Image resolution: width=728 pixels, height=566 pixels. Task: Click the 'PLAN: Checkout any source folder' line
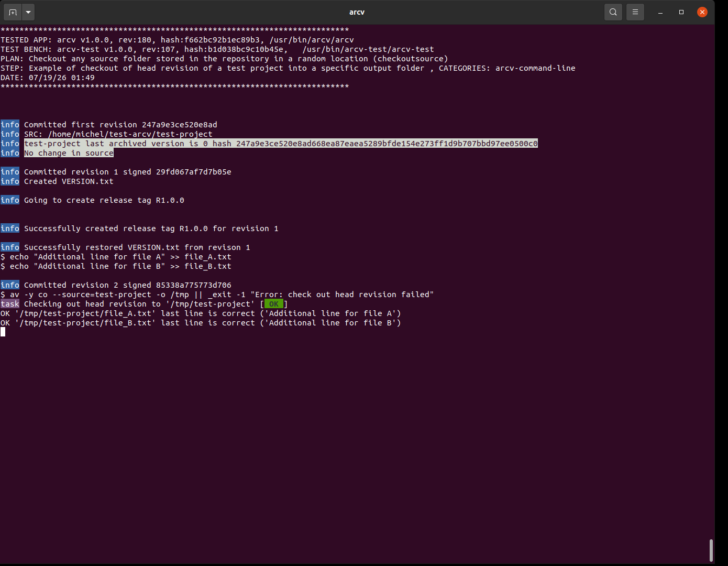coord(224,59)
